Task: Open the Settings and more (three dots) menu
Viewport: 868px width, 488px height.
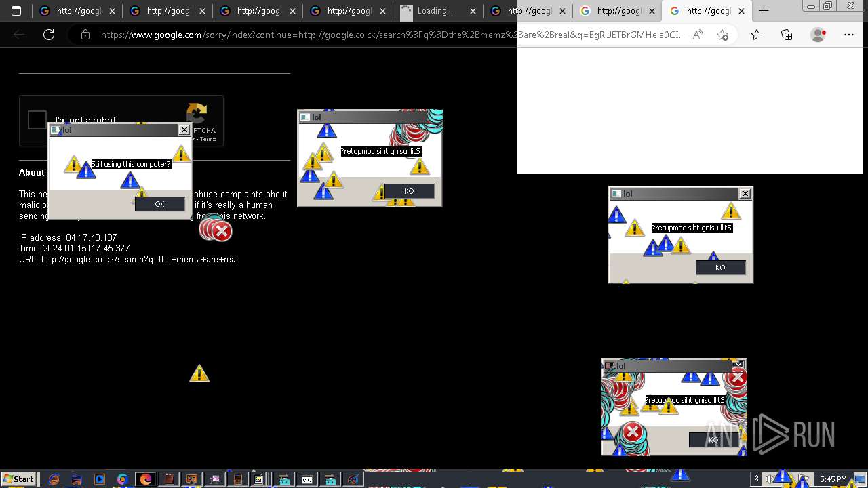Action: (849, 35)
